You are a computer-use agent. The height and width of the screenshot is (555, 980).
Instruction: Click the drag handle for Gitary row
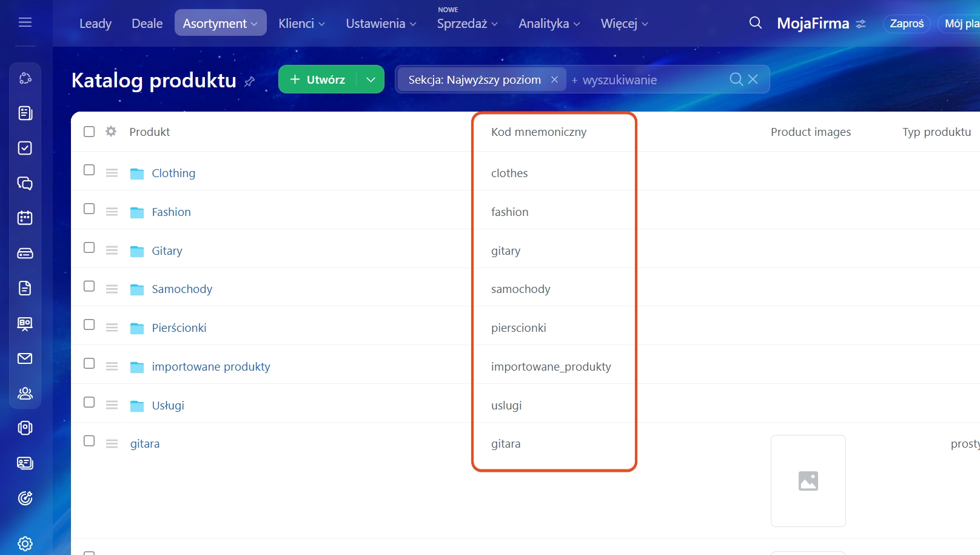(112, 251)
